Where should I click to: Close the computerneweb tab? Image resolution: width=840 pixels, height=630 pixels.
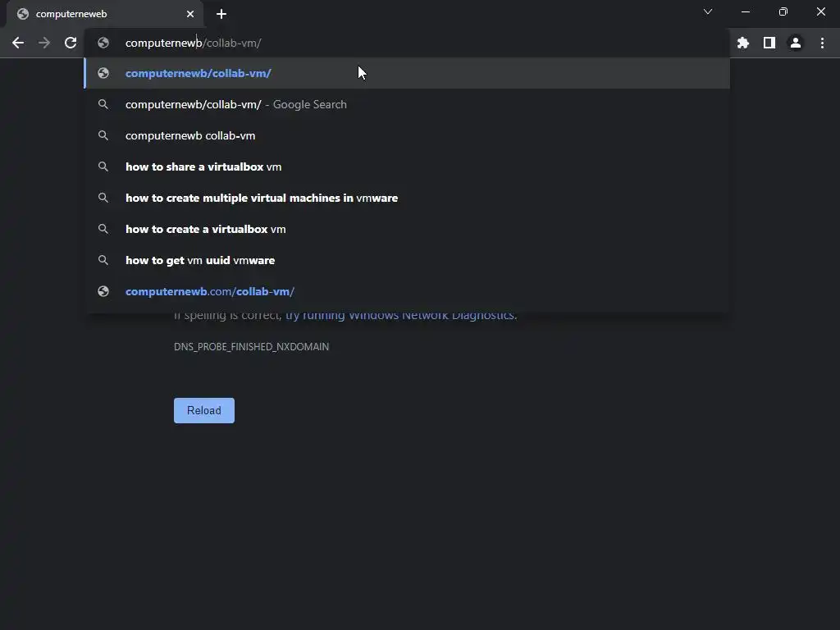190,14
